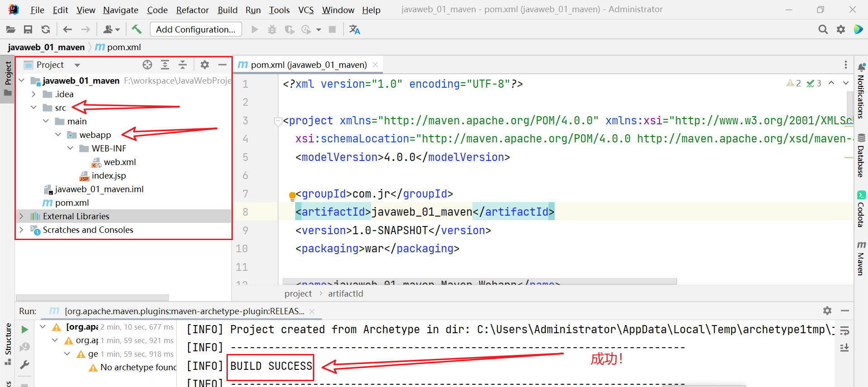Click Expand All icon in Project panel
Screen dimensions: 868x387
click(165, 65)
